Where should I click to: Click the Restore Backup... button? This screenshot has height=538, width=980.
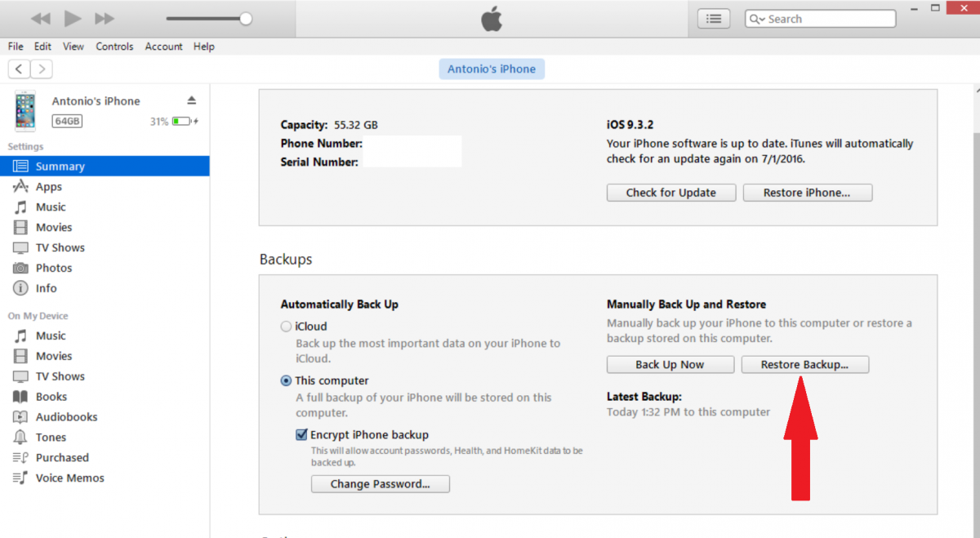[804, 365]
